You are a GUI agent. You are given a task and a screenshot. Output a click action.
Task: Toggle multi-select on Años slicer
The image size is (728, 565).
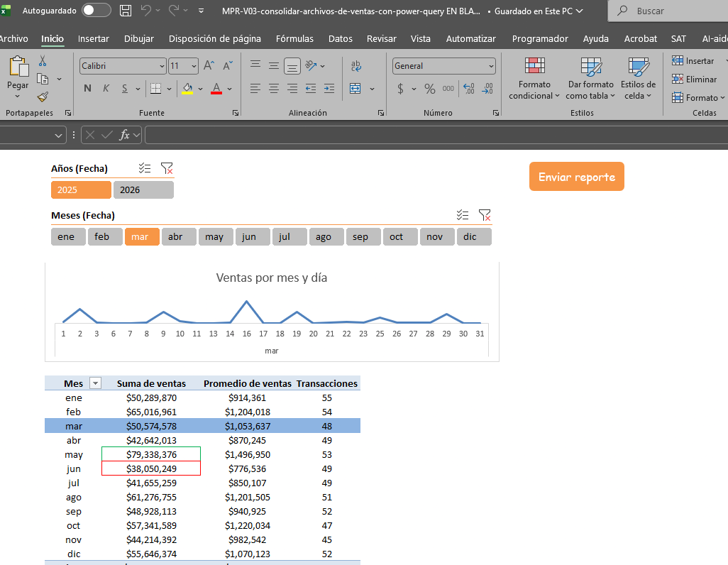(x=145, y=168)
